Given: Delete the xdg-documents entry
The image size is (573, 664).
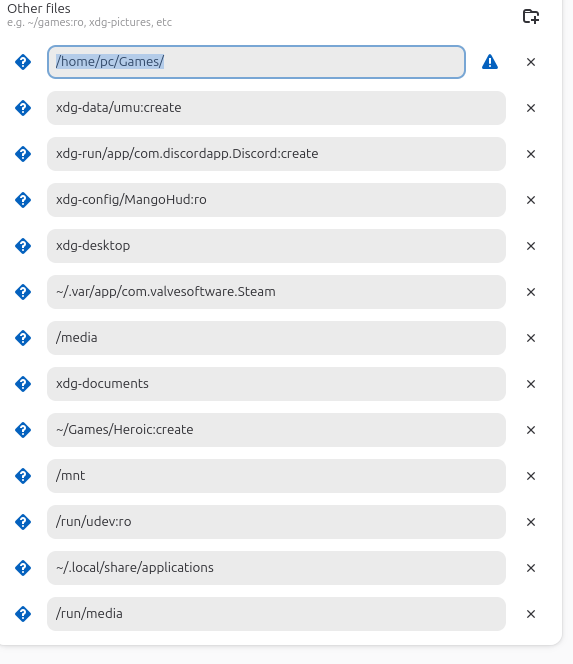Looking at the screenshot, I should [x=531, y=384].
